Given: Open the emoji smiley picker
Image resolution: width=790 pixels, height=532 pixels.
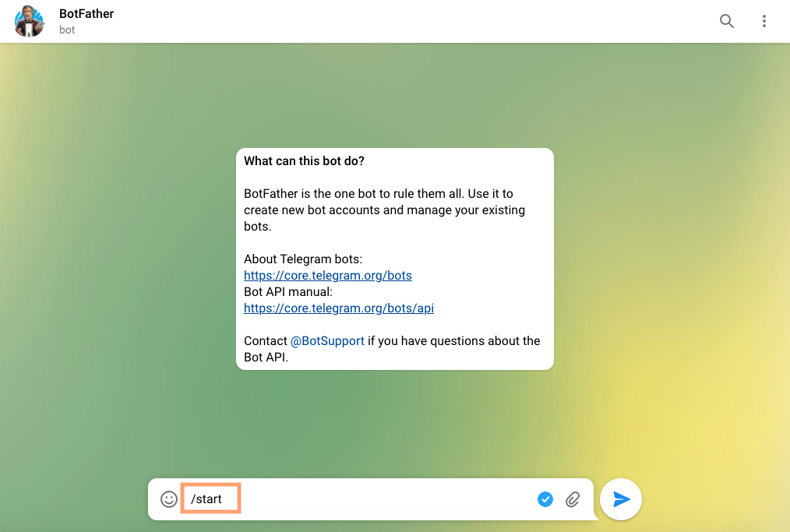Looking at the screenshot, I should 169,499.
